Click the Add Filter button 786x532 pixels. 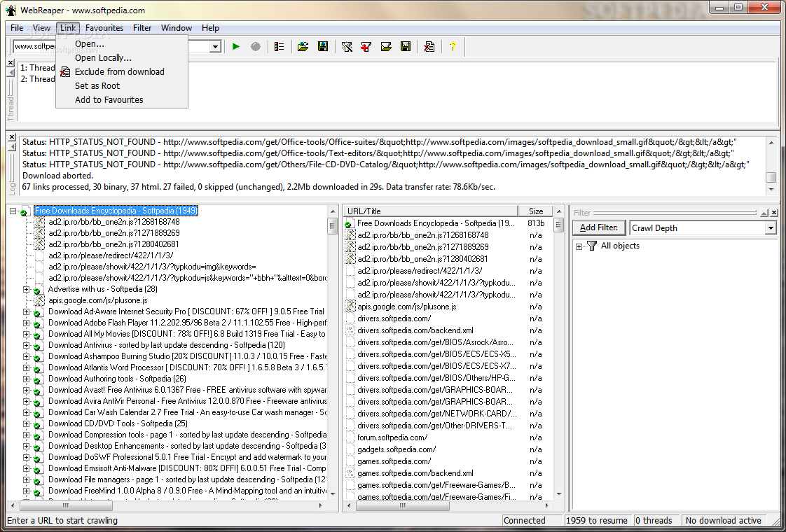point(598,227)
